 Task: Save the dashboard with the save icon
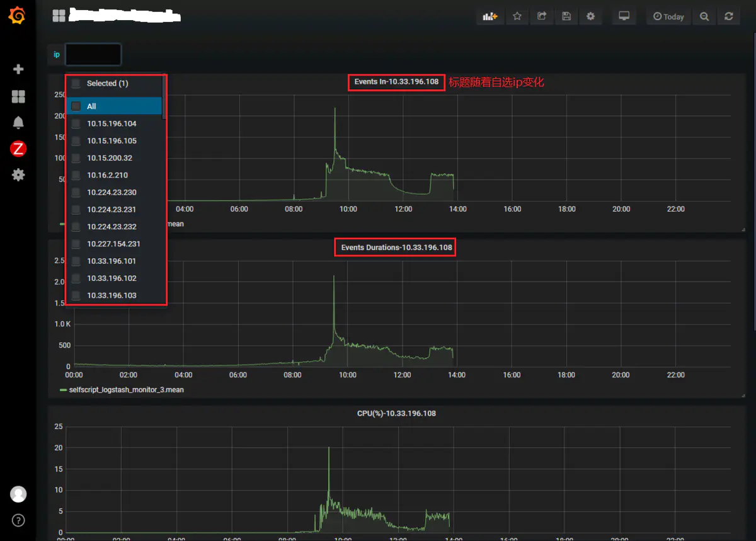point(566,16)
